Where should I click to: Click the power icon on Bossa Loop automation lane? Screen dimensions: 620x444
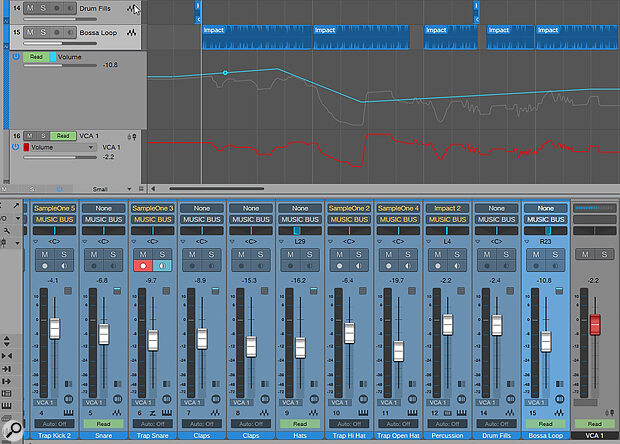[x=15, y=57]
